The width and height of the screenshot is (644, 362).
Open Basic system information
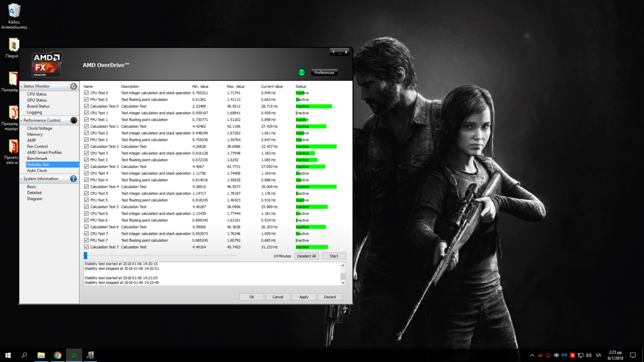click(x=32, y=187)
